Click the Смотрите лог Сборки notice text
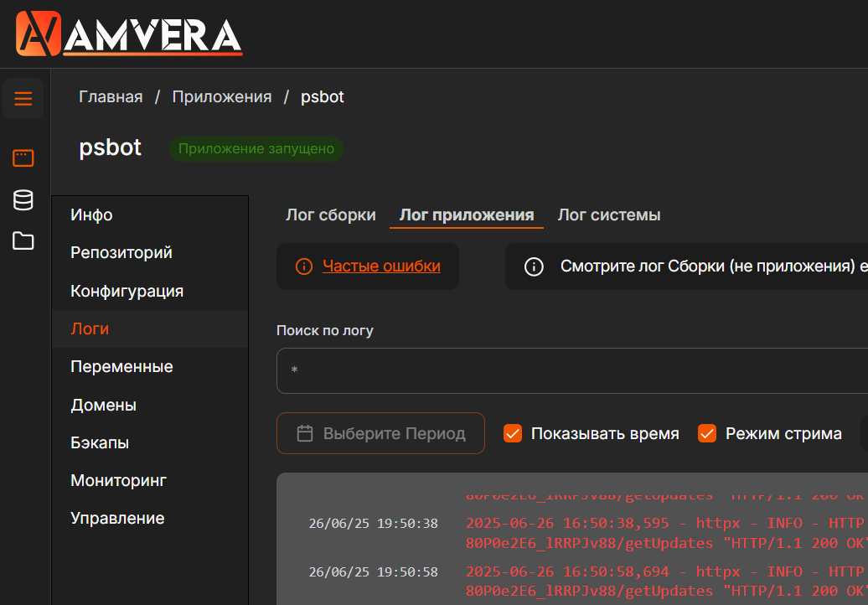The image size is (868, 605). tap(714, 266)
